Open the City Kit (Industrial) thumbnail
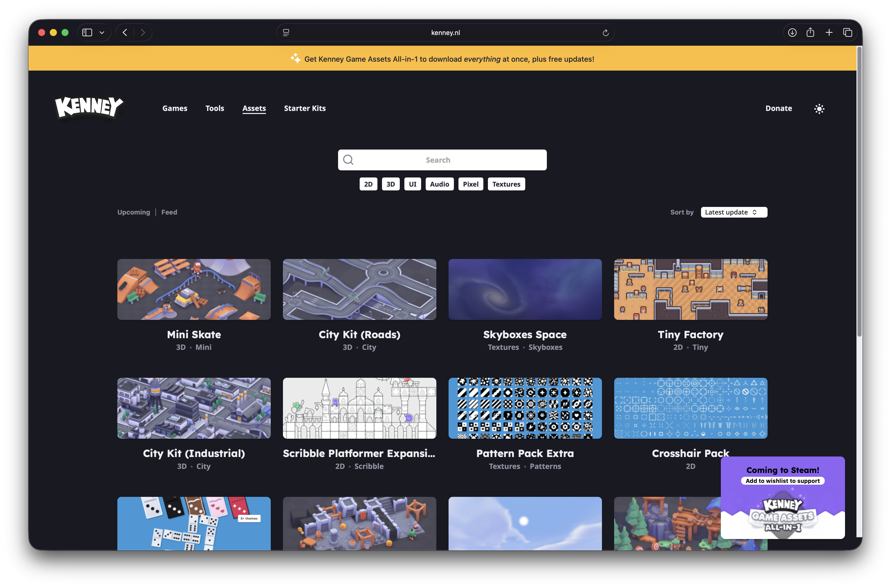 [x=194, y=408]
